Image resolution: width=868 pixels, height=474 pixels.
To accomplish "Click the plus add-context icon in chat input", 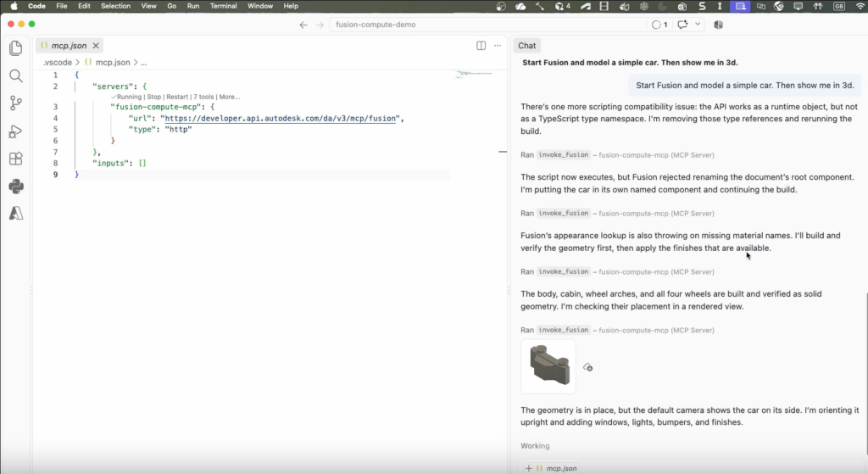I will click(x=529, y=468).
